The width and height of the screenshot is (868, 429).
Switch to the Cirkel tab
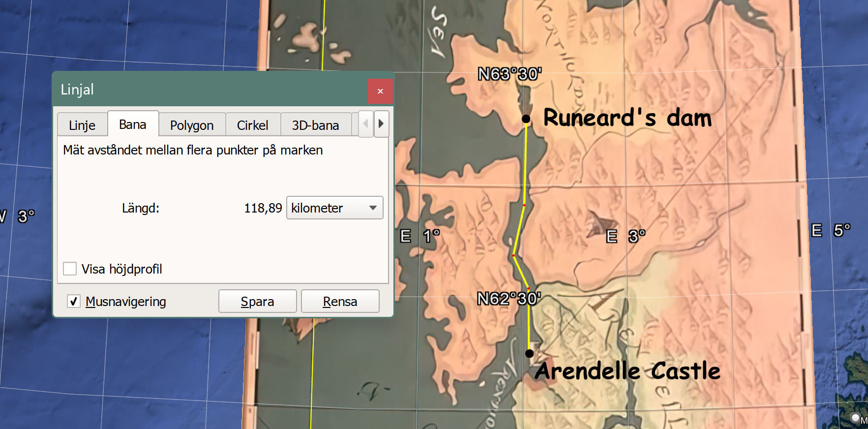pos(253,125)
